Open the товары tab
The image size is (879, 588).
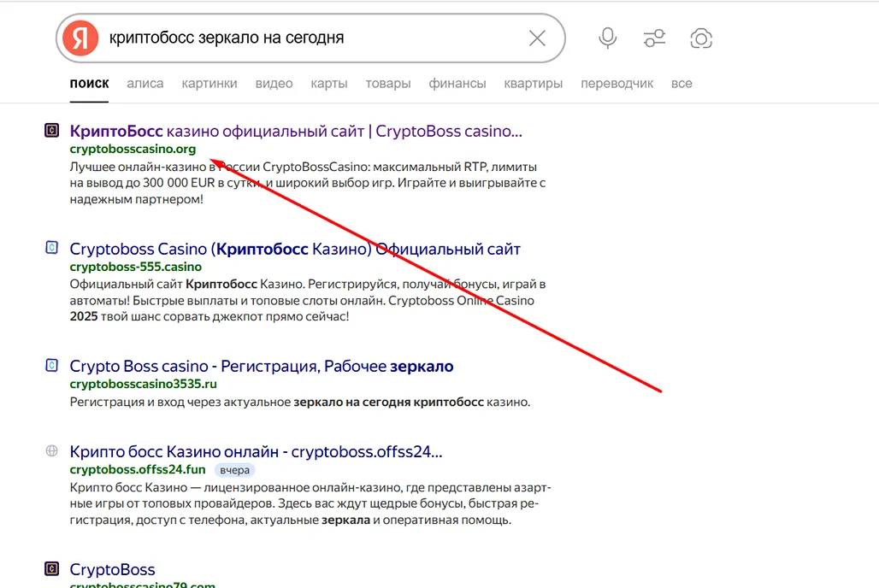pos(388,84)
